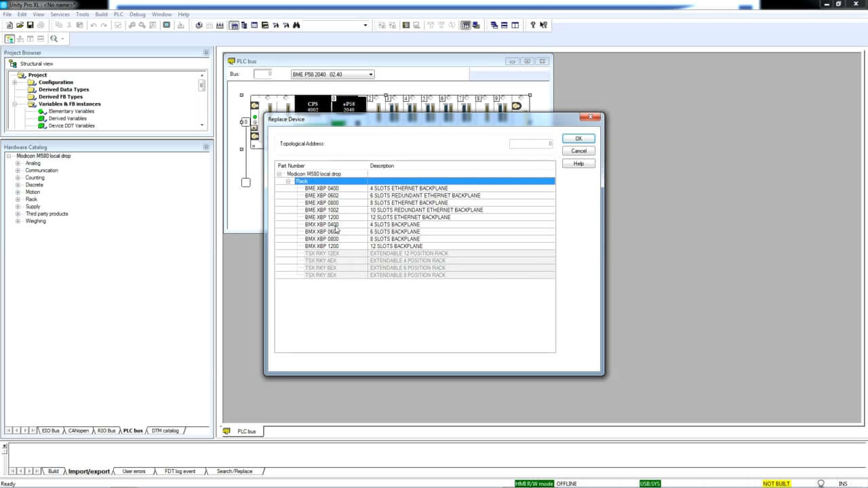
Task: Click the Elementary Variables green icon
Action: 42,111
